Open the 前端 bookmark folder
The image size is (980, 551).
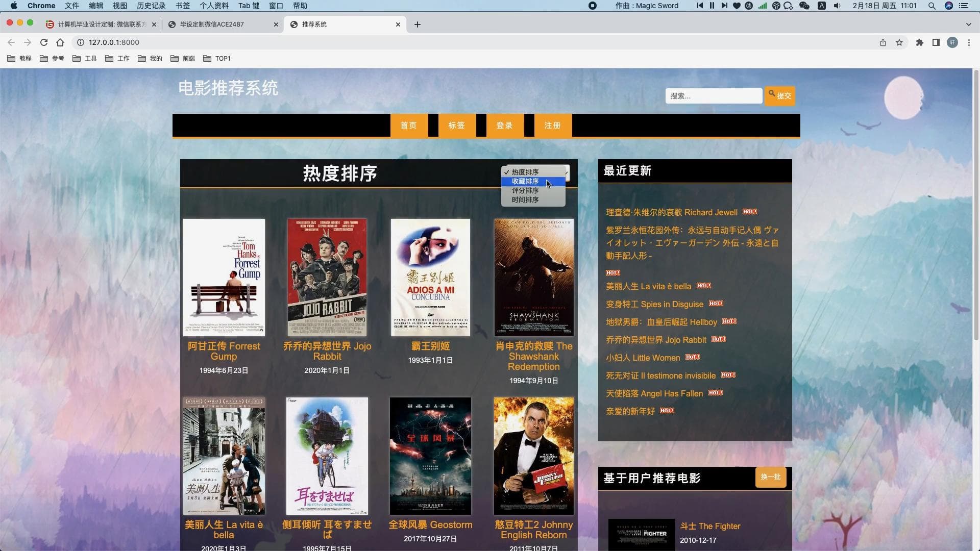183,59
